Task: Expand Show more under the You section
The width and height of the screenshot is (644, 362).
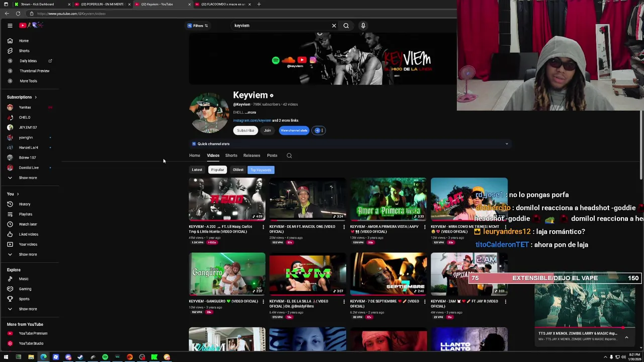Action: 28,254
